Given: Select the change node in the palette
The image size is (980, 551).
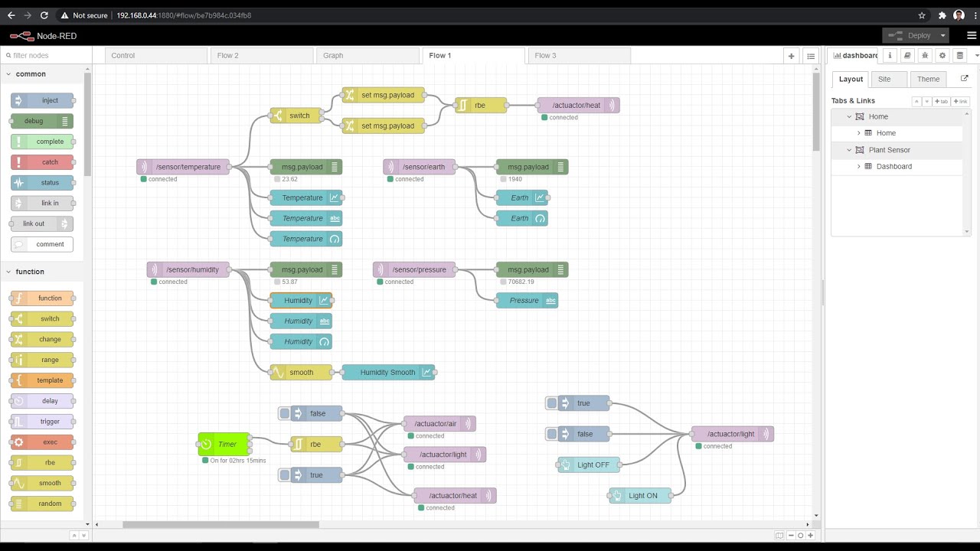Looking at the screenshot, I should click(43, 339).
